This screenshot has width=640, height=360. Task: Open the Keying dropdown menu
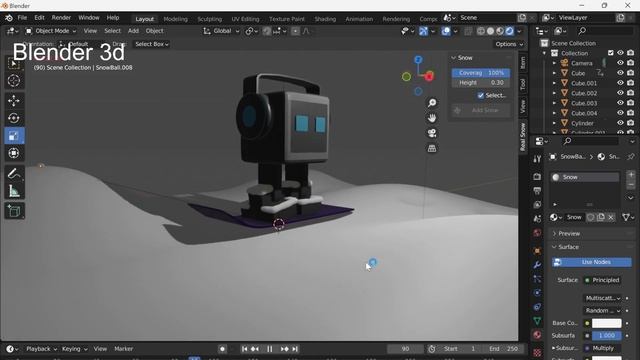75,349
